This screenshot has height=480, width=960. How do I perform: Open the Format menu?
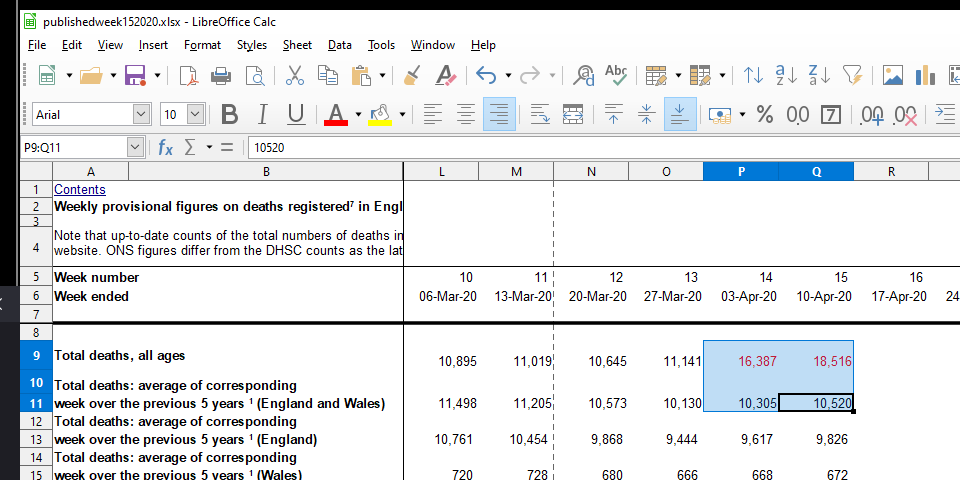point(202,45)
